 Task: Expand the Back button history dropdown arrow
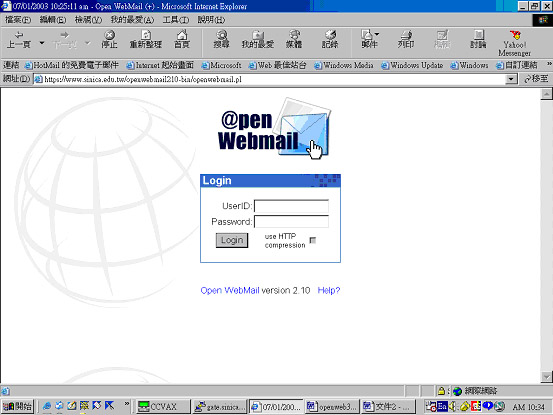[x=42, y=43]
